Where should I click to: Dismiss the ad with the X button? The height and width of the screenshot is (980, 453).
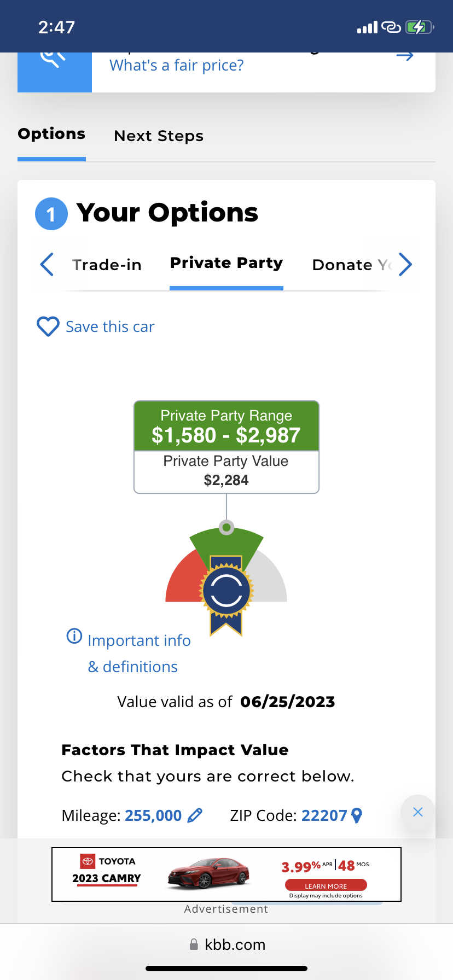(417, 812)
